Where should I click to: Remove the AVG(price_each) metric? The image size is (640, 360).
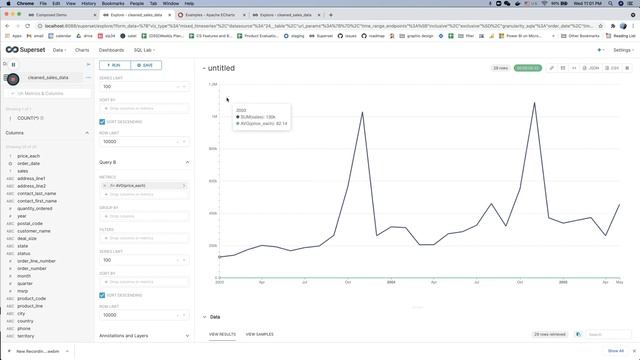pyautogui.click(x=104, y=186)
